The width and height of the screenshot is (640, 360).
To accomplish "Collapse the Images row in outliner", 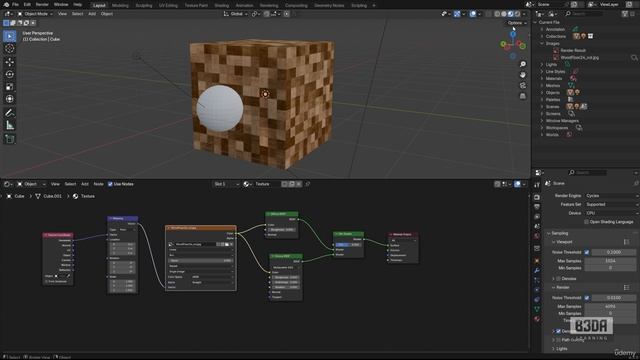I will [x=542, y=43].
